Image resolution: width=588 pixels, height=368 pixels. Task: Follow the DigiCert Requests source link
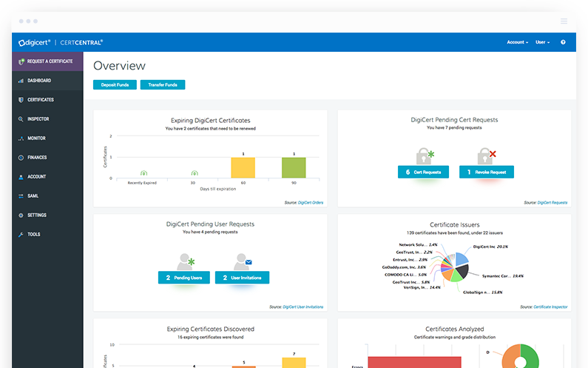pos(552,203)
